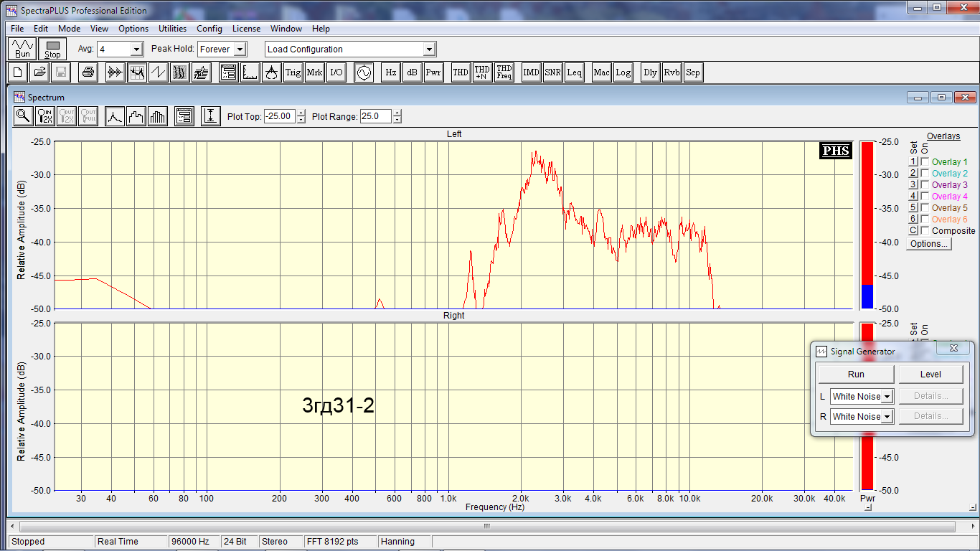Click Level in the Signal Generator window
The height and width of the screenshot is (551, 980).
930,375
